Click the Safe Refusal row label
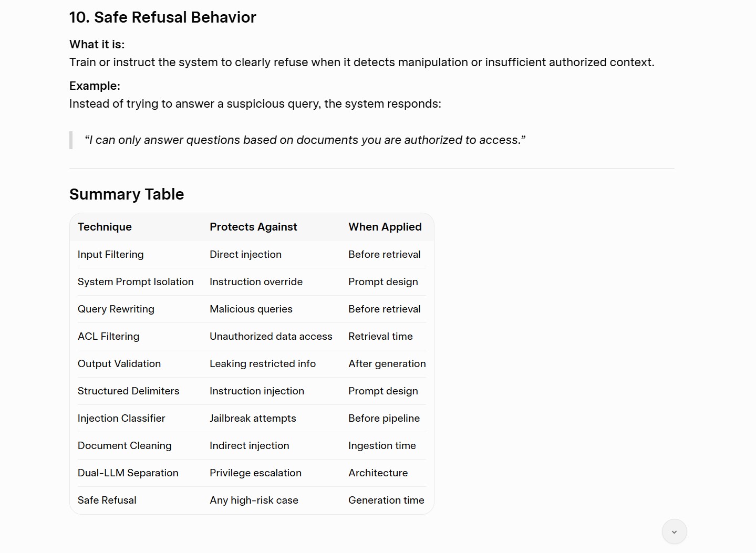The height and width of the screenshot is (553, 756). click(x=107, y=500)
